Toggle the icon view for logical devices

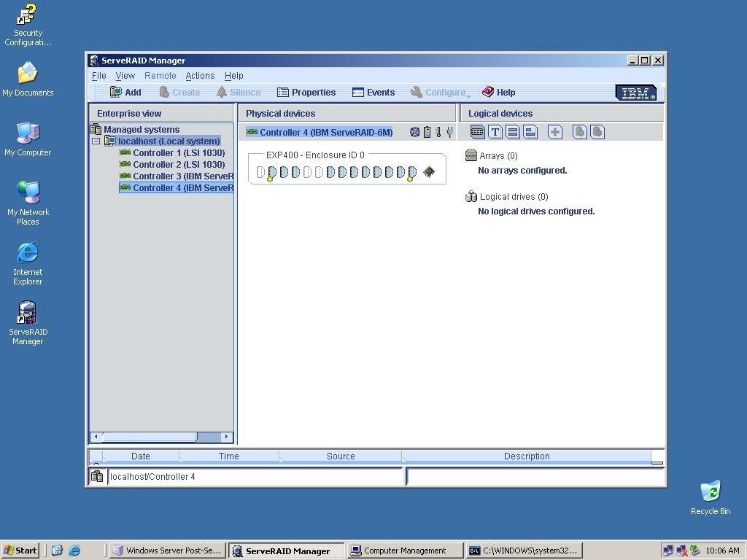[x=477, y=132]
